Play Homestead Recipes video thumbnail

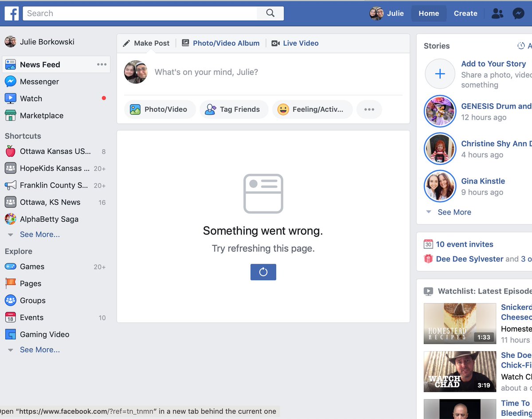pos(460,324)
